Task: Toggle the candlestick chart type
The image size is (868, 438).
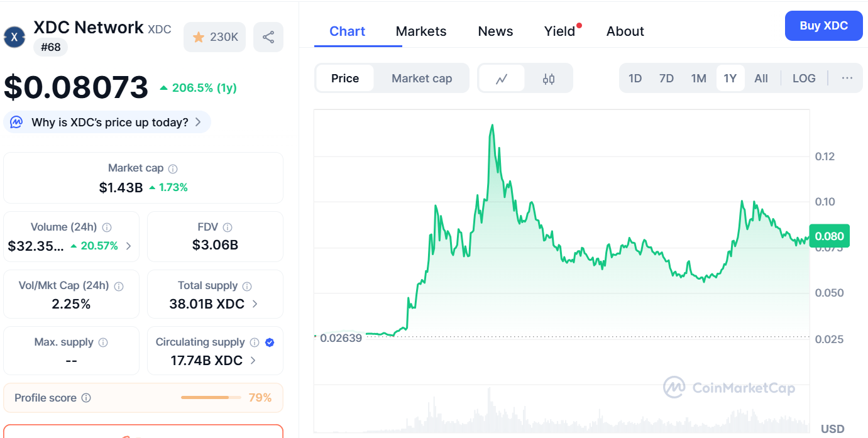Action: pos(548,78)
